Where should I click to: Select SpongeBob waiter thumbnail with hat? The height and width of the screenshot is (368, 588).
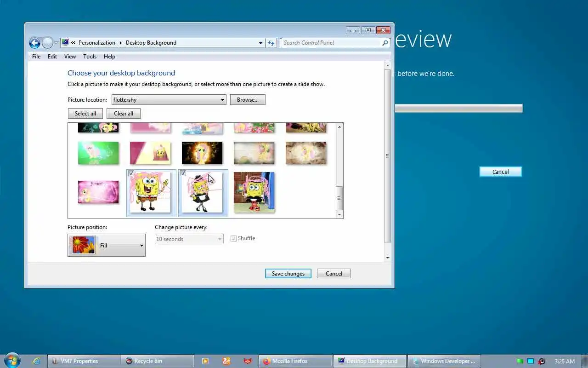(x=203, y=192)
